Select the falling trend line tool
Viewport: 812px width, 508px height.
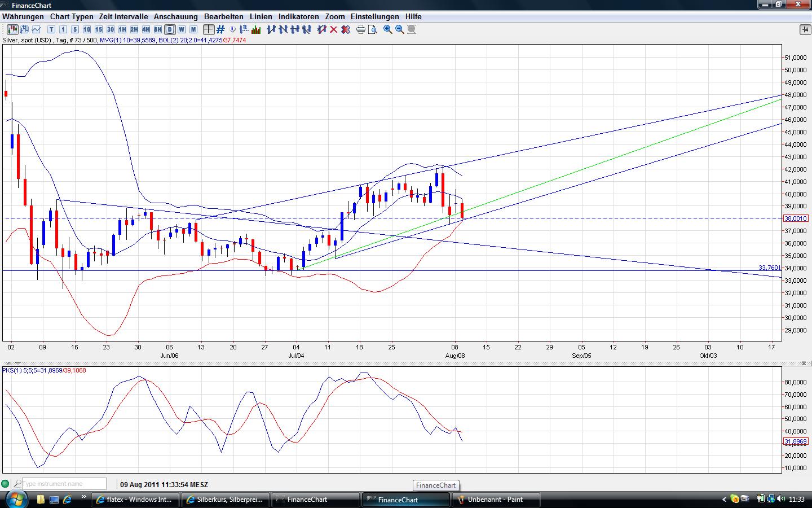pyautogui.click(x=283, y=29)
